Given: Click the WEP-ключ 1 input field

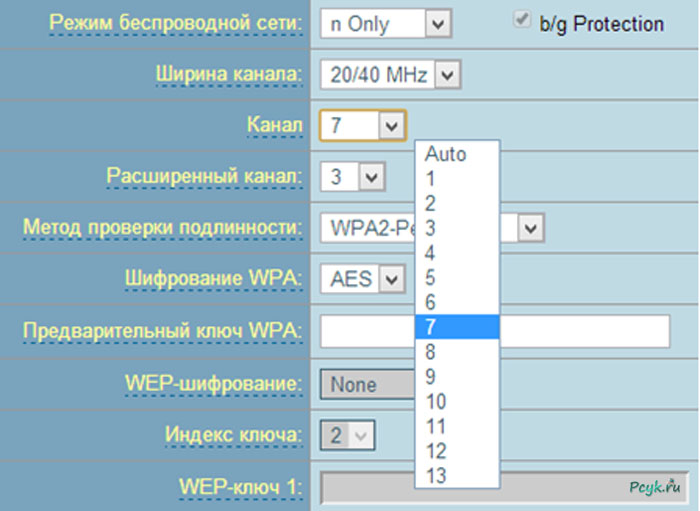Looking at the screenshot, I should (504, 487).
